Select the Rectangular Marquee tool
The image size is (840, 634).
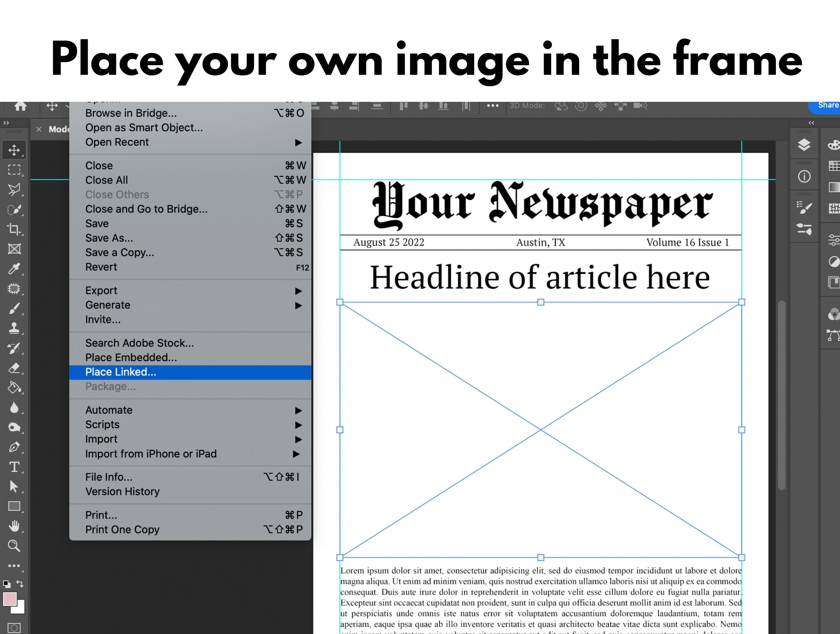coord(15,170)
